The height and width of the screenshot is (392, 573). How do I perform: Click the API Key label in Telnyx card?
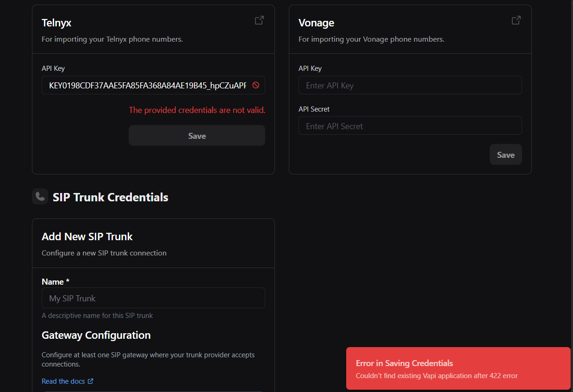(x=53, y=68)
